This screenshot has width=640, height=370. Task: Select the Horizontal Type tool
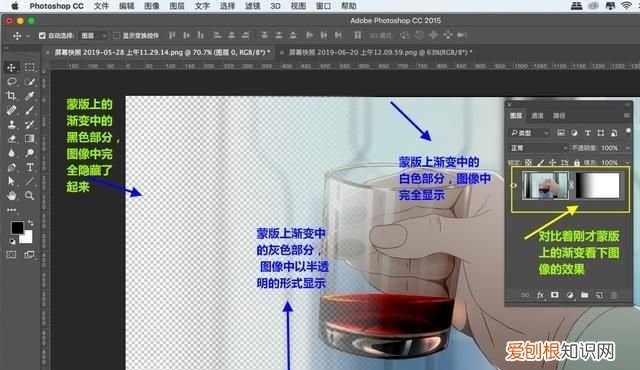[x=29, y=167]
